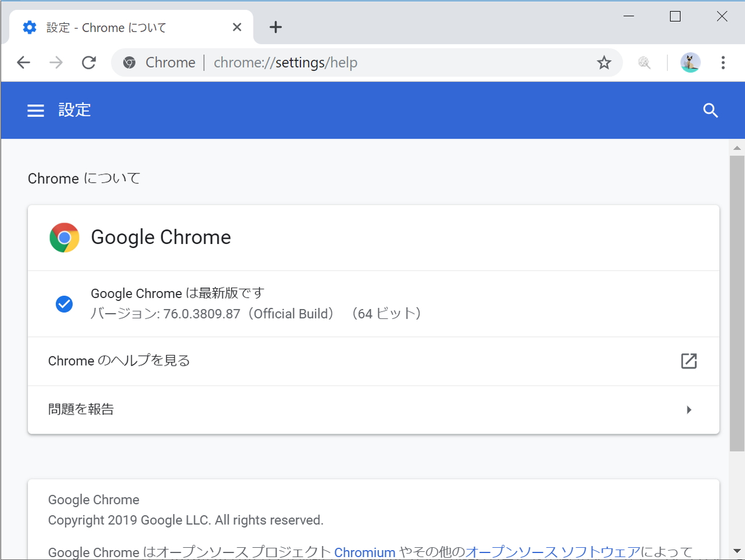Click the settings gear icon on tab
This screenshot has width=745, height=560.
pos(30,27)
